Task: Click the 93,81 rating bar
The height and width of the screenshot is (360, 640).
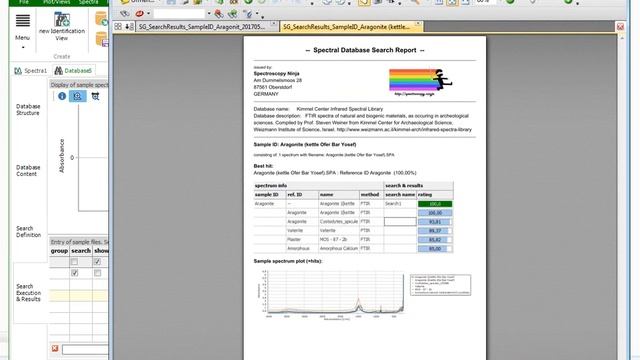Action: pyautogui.click(x=435, y=222)
